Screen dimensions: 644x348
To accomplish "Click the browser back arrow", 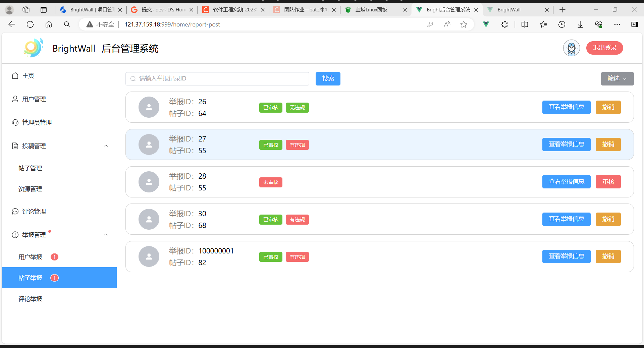I will (12, 24).
